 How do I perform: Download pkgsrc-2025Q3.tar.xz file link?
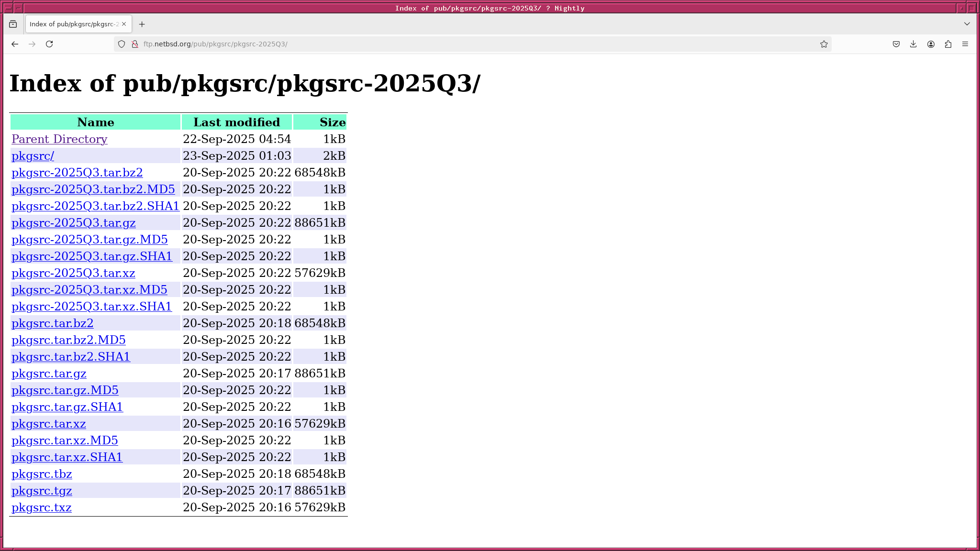pos(73,273)
